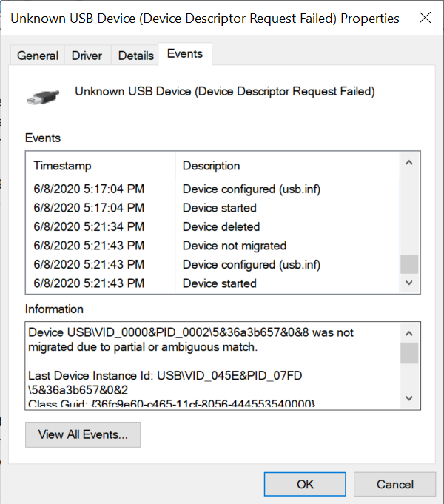Click the Class Guid line in Information
Image resolution: width=444 pixels, height=504 pixels.
coord(172,403)
